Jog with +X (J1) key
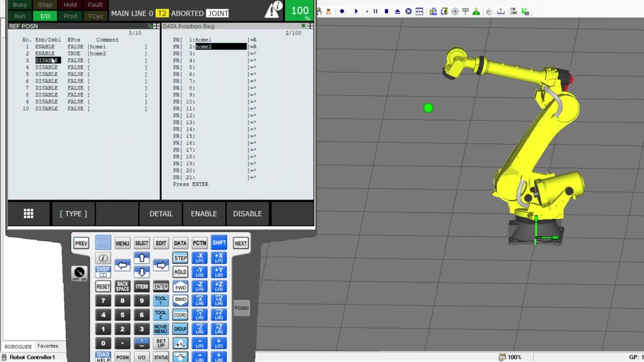The image size is (644, 362). (x=219, y=258)
